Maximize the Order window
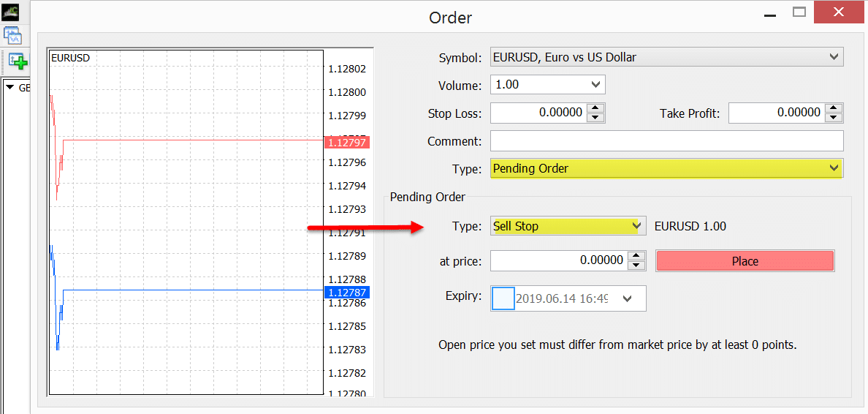 coord(799,12)
